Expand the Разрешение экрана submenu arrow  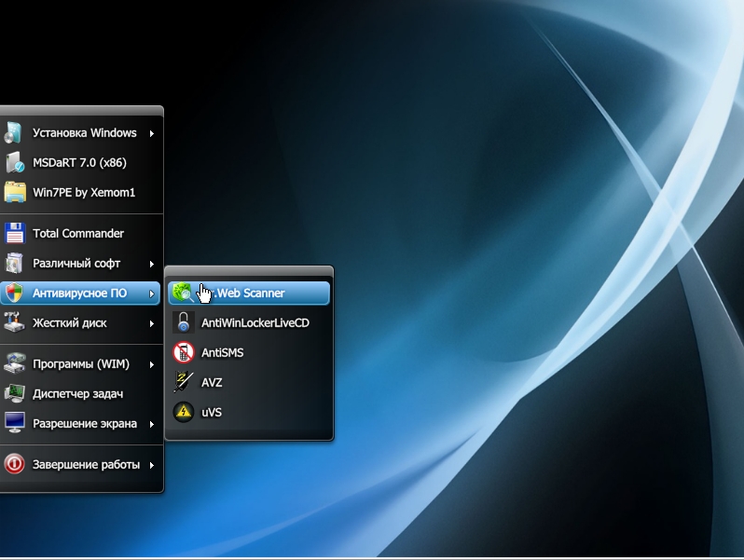point(151,424)
